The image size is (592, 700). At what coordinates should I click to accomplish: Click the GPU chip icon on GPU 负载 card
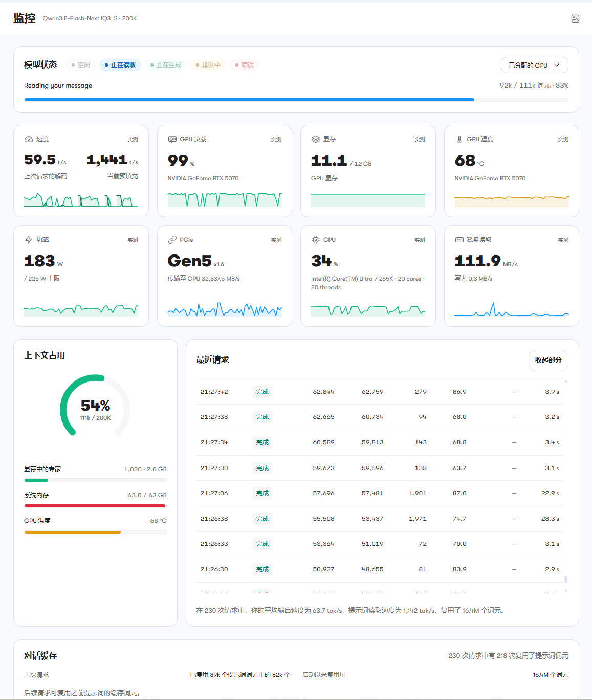pos(172,139)
